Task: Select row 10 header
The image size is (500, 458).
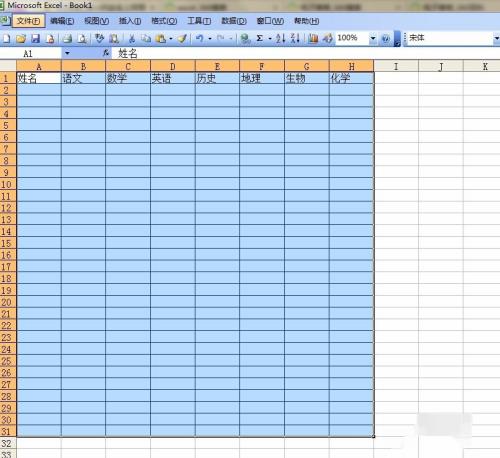Action: (x=8, y=184)
